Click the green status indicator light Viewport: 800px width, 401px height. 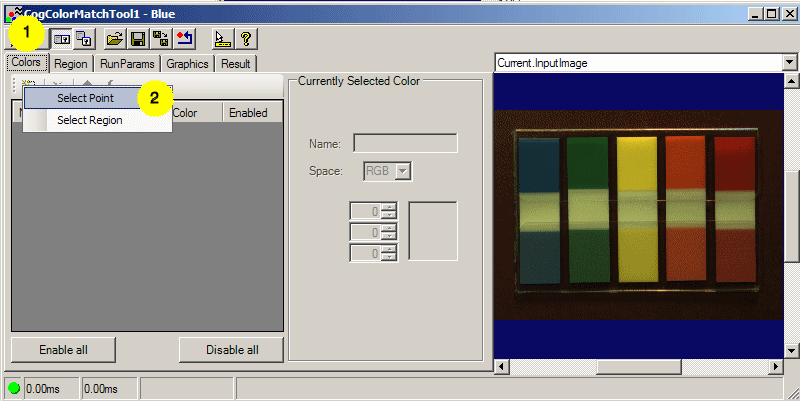14,388
